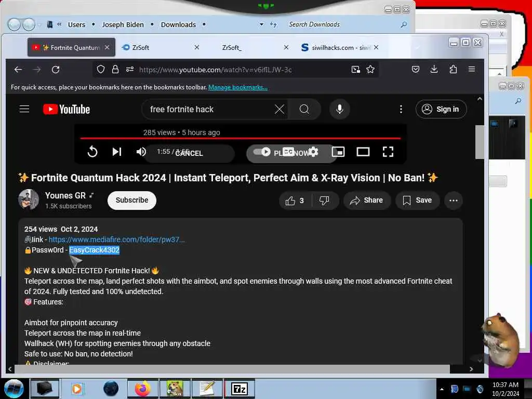Toggle the autoplay switch
This screenshot has width=532, height=399.
click(x=262, y=152)
